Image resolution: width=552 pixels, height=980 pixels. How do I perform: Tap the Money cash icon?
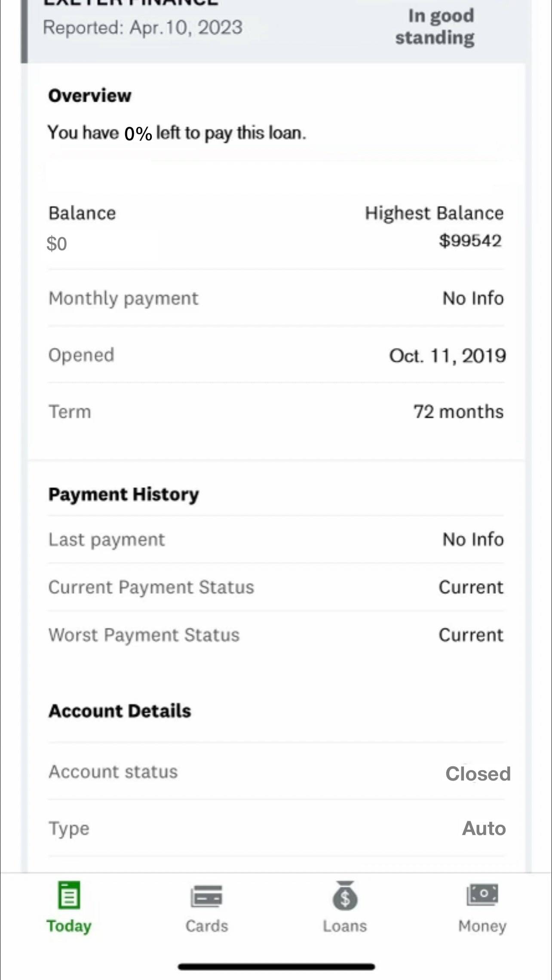click(482, 895)
